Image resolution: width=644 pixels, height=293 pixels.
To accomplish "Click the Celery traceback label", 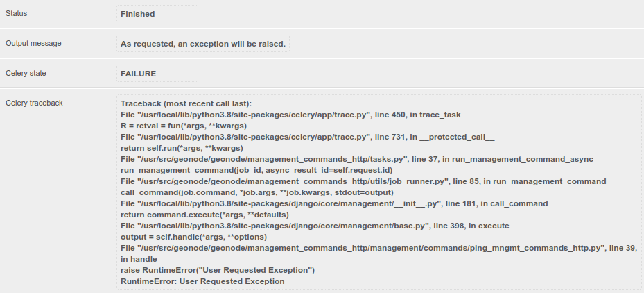I will 34,103.
